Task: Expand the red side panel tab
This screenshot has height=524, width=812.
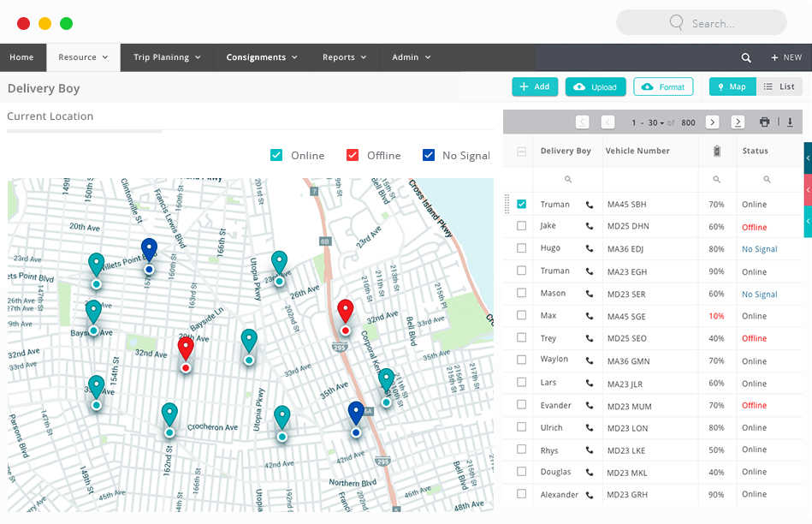Action: tap(808, 190)
